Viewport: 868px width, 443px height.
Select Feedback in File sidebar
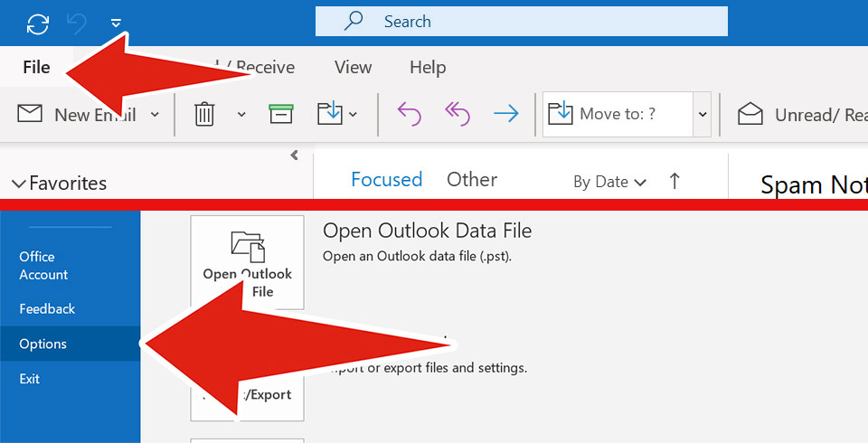pyautogui.click(x=47, y=309)
